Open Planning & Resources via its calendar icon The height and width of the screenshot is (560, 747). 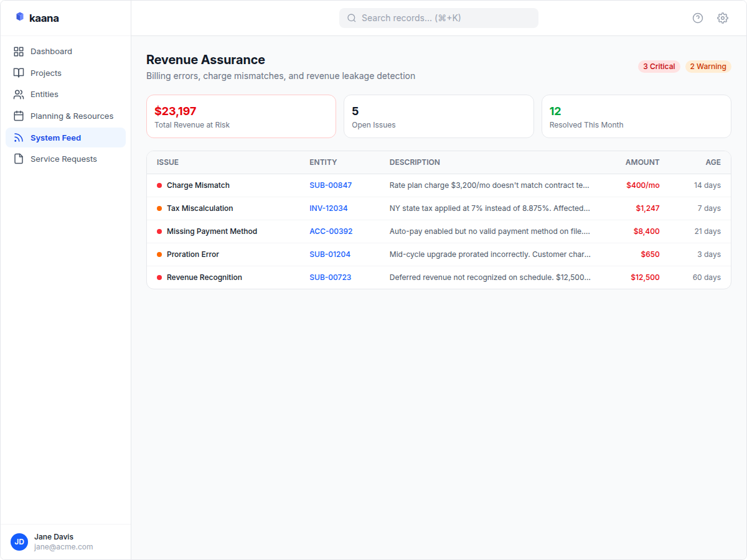click(19, 116)
